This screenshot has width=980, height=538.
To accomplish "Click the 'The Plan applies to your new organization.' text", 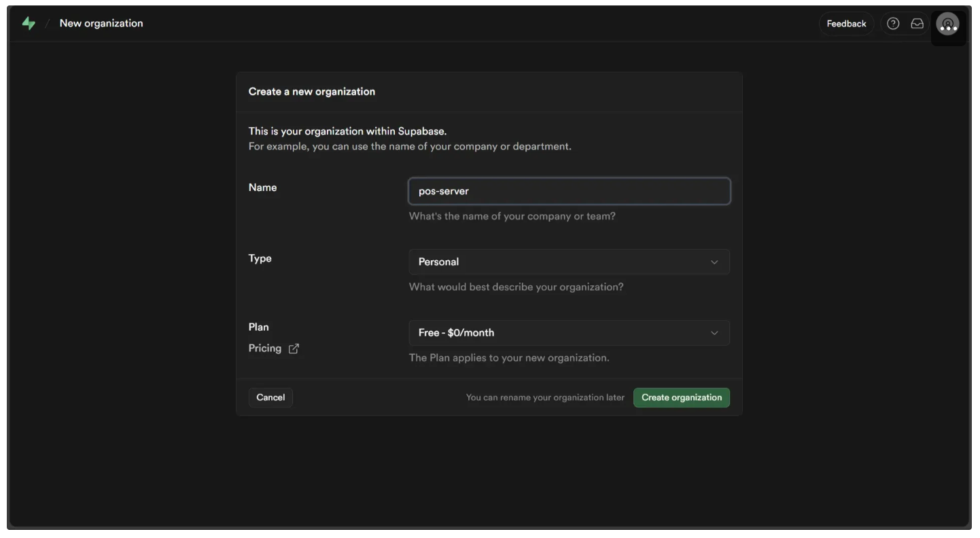I will click(509, 357).
